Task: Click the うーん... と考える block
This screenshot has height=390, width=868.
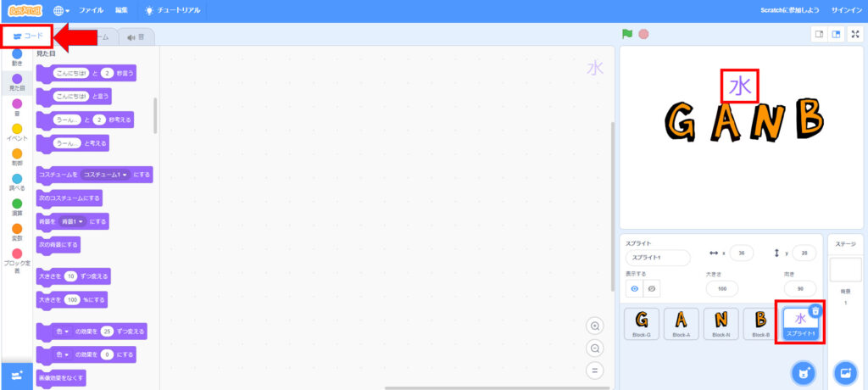Action: pos(73,143)
